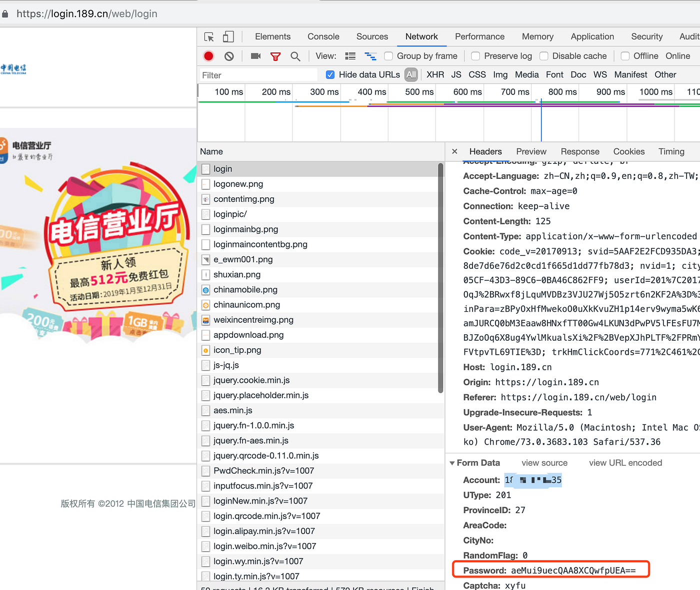700x590 pixels.
Task: Filter requests by Manifest type
Action: click(630, 74)
